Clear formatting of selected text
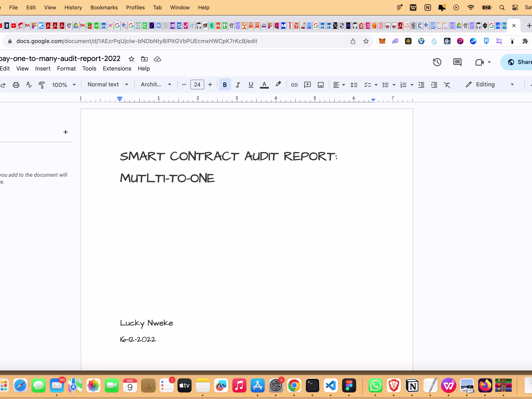532x399 pixels. click(447, 85)
